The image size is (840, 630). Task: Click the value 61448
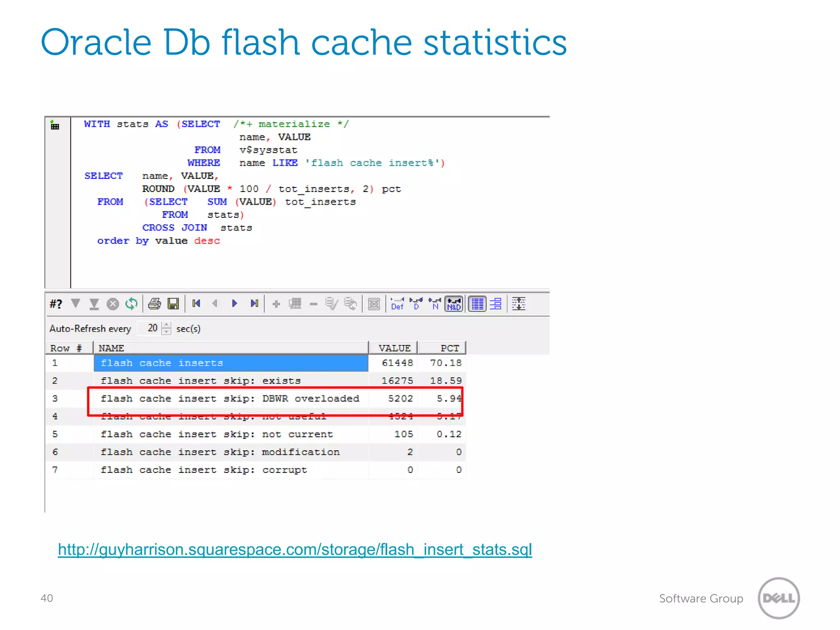397,363
